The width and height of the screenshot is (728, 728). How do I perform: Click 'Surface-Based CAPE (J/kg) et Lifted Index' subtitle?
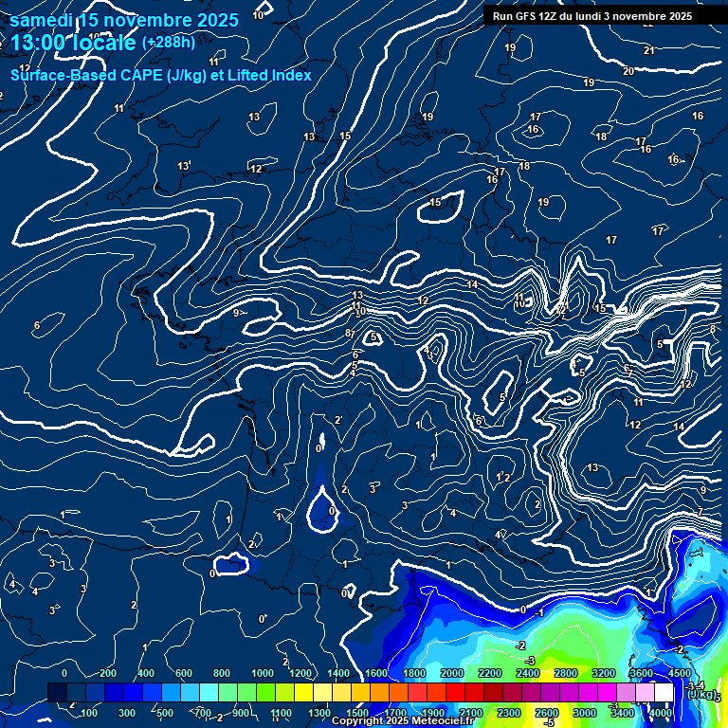click(x=160, y=75)
